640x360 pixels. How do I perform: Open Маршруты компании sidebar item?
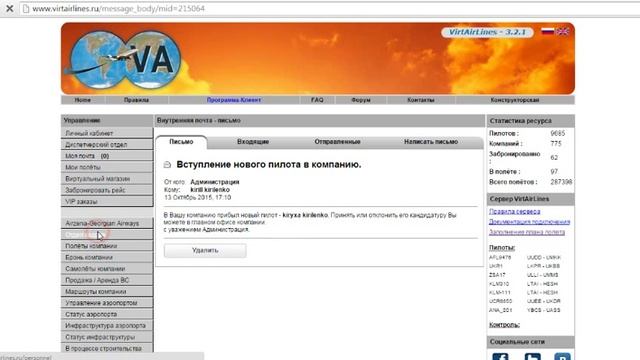tap(107, 292)
